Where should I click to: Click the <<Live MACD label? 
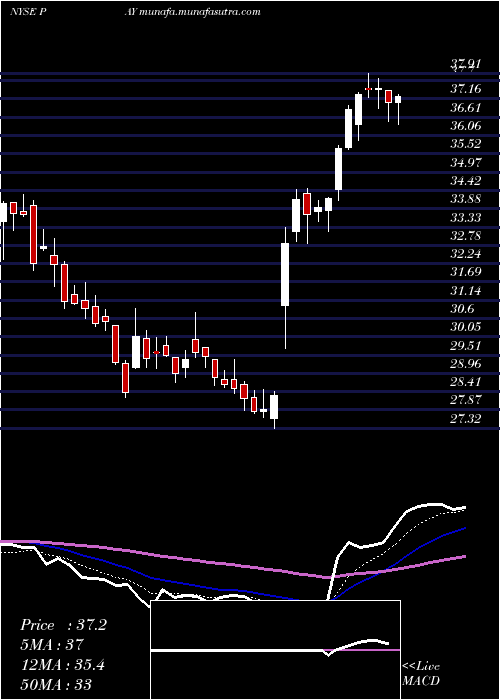421,674
